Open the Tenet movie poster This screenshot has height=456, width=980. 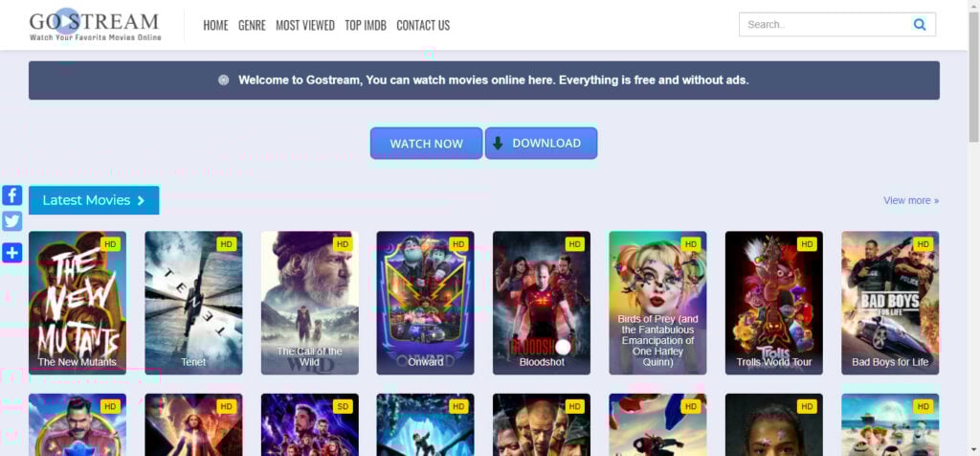click(193, 303)
